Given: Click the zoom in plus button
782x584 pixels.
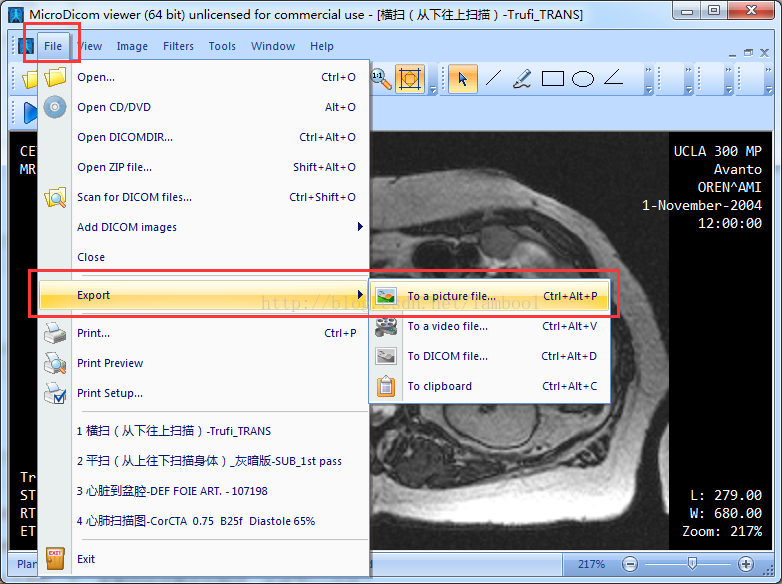Looking at the screenshot, I should [746, 564].
